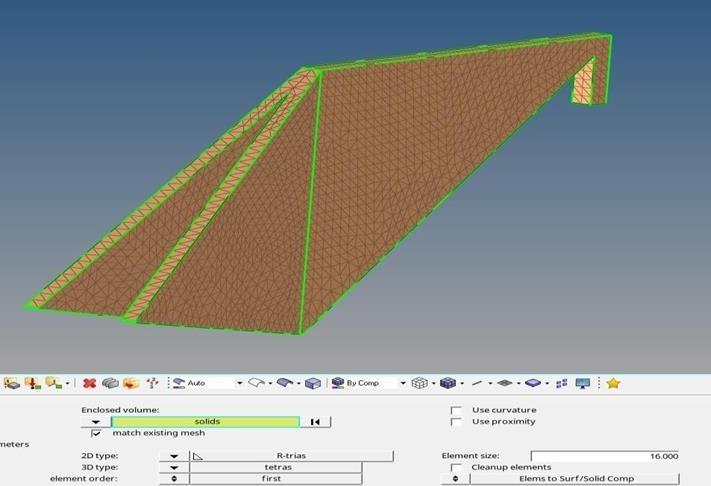Click the shaded solid cube icon

tap(448, 383)
